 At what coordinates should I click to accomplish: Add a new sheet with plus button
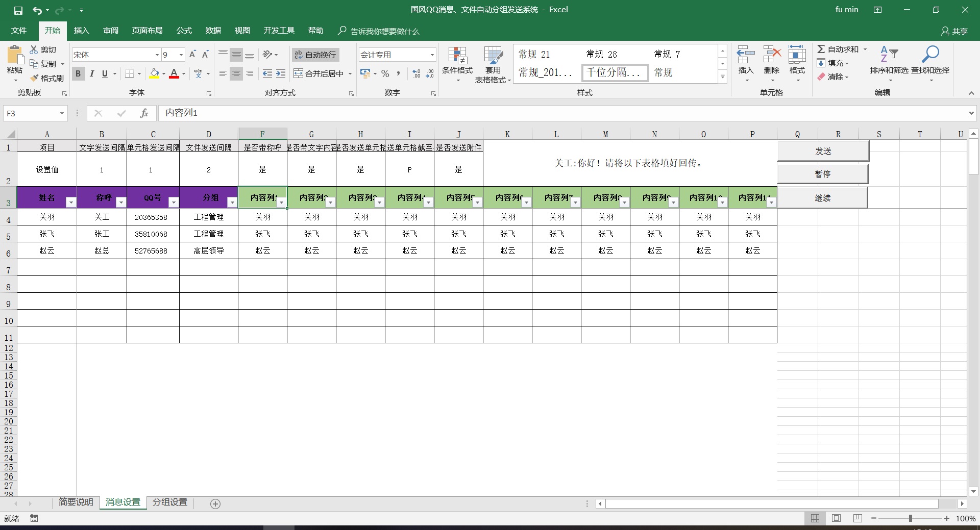tap(215, 503)
